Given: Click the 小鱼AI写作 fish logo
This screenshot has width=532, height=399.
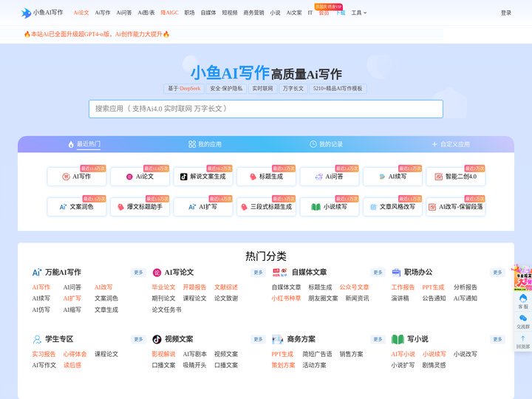Looking at the screenshot, I should pyautogui.click(x=26, y=13).
